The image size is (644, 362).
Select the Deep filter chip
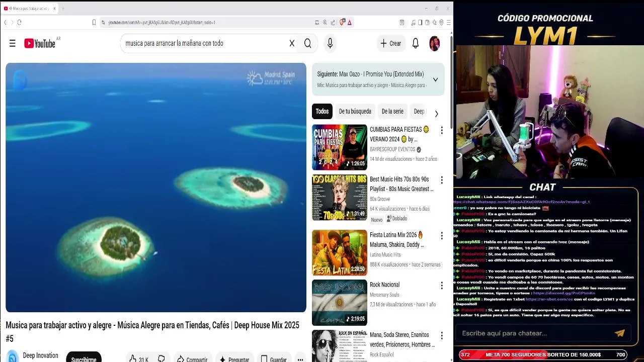(419, 111)
